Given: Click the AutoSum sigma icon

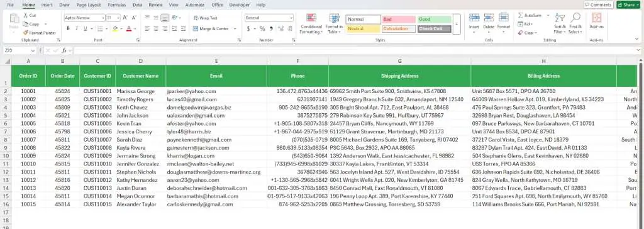Looking at the screenshot, I should (520, 15).
